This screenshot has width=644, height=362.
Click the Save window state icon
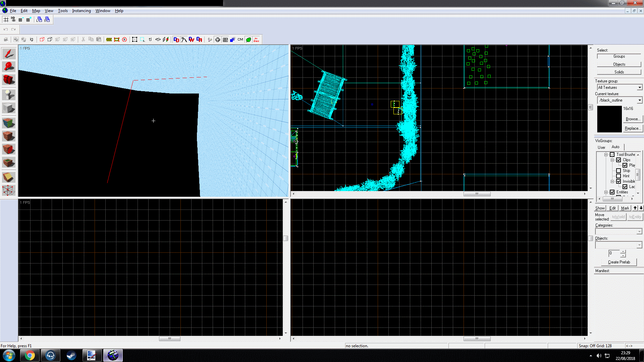pos(47,19)
